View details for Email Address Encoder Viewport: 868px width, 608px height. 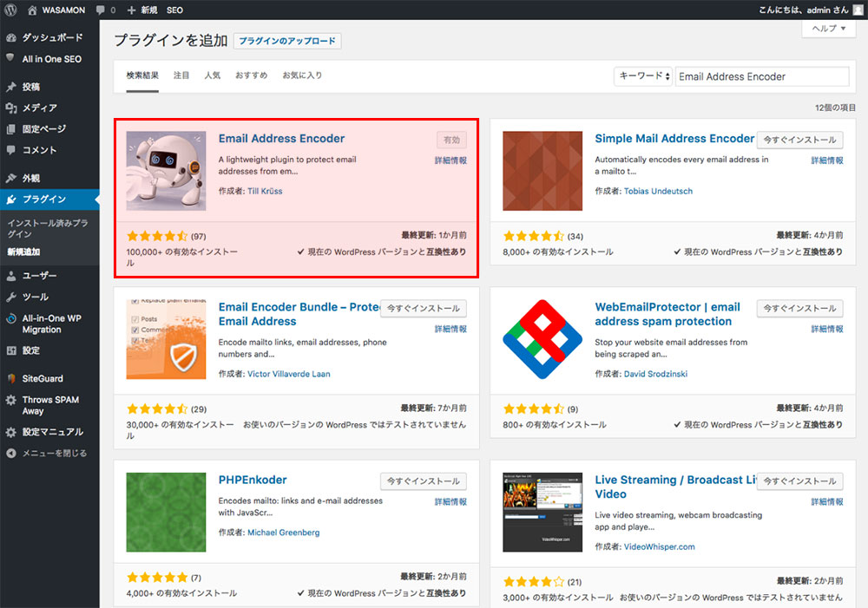pyautogui.click(x=450, y=160)
